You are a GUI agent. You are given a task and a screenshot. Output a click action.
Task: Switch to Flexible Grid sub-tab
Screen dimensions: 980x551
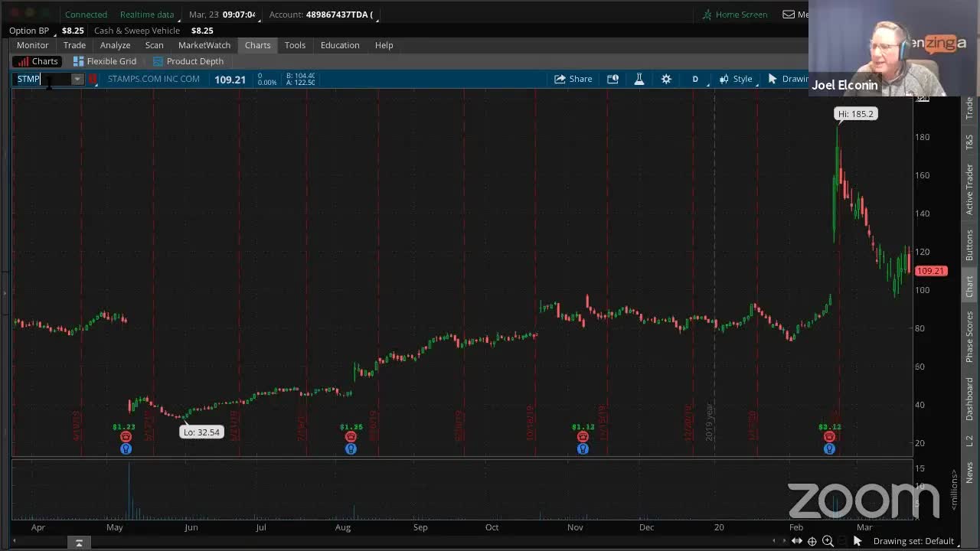(105, 61)
